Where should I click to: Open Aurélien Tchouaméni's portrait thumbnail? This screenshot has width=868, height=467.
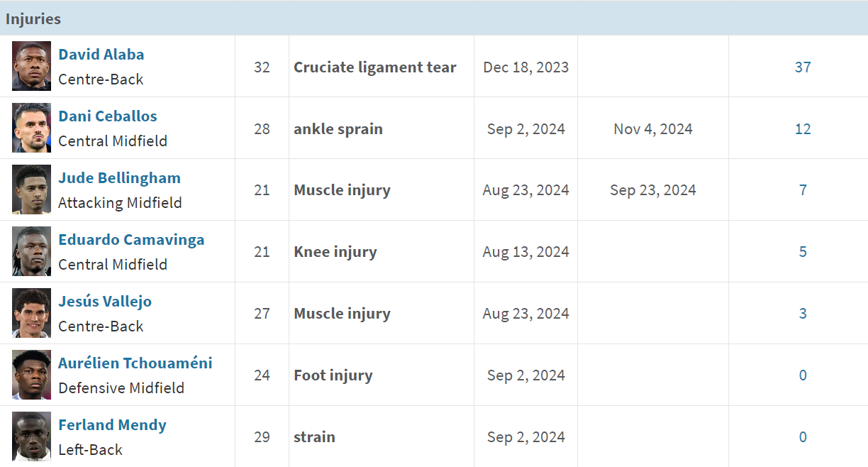tap(31, 375)
